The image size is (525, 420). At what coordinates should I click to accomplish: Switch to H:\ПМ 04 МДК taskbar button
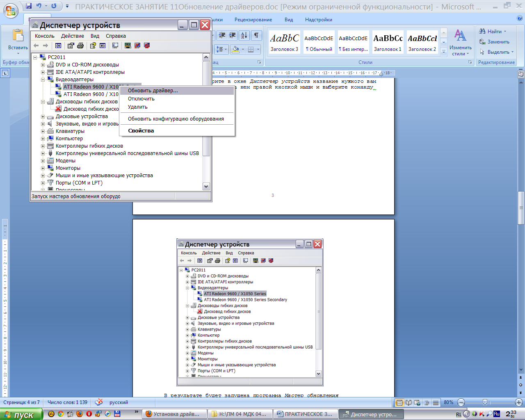pyautogui.click(x=240, y=414)
